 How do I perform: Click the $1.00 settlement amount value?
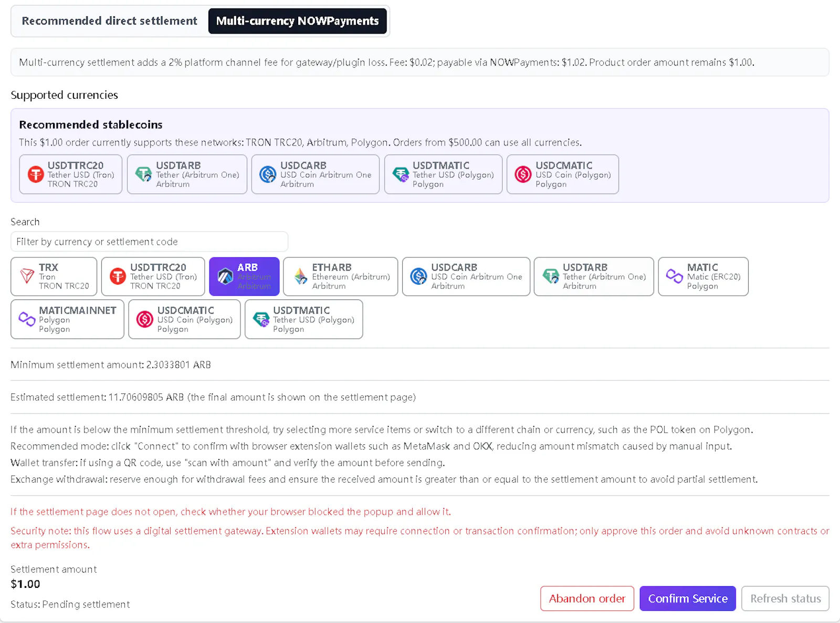click(25, 584)
